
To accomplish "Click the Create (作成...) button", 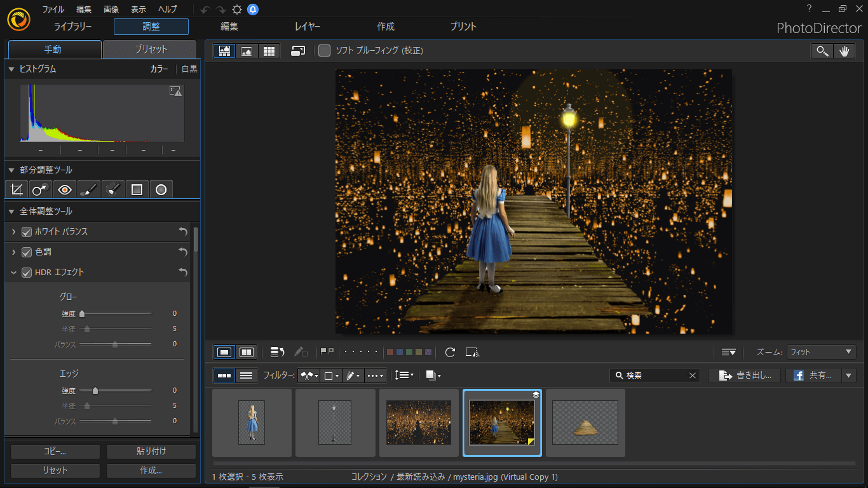I will point(151,471).
